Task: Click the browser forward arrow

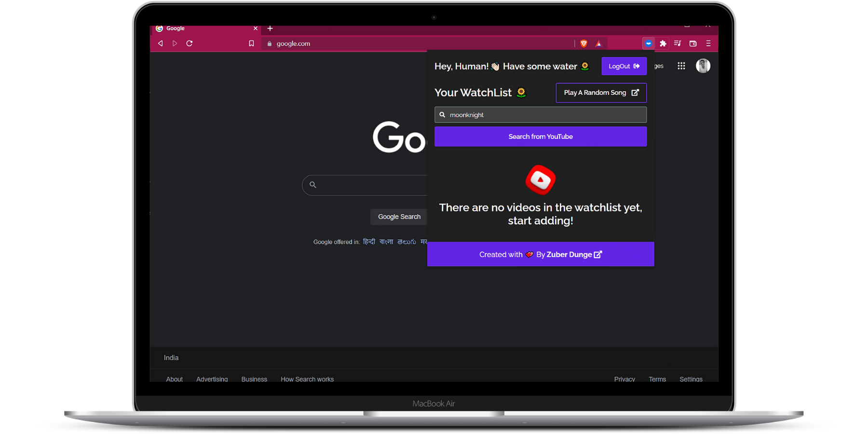Action: point(175,43)
